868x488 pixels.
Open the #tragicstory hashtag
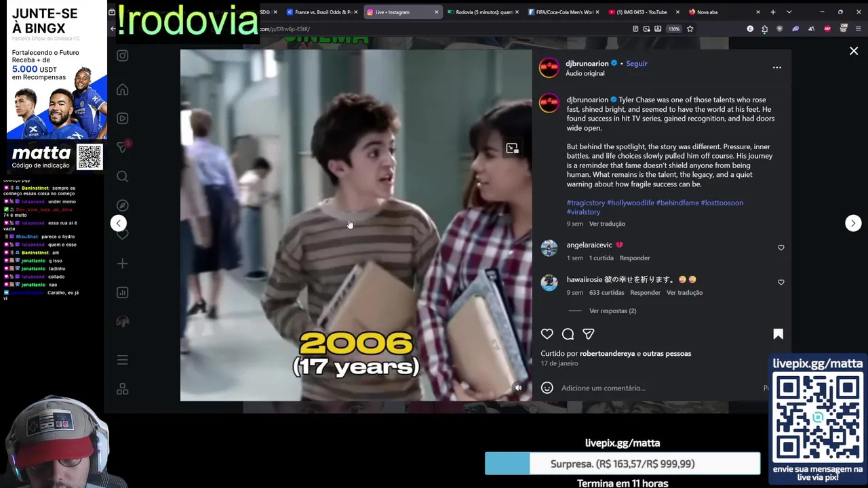coord(586,203)
